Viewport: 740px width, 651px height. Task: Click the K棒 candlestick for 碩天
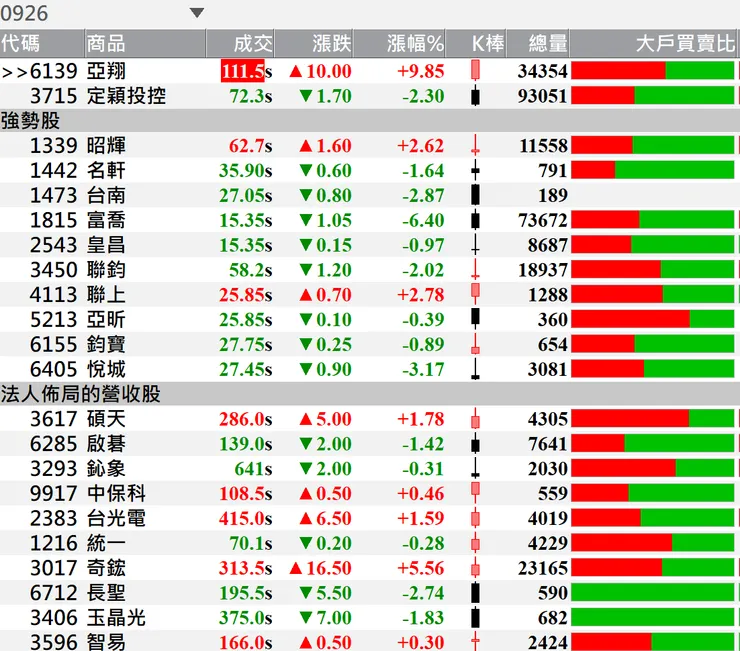tap(475, 419)
